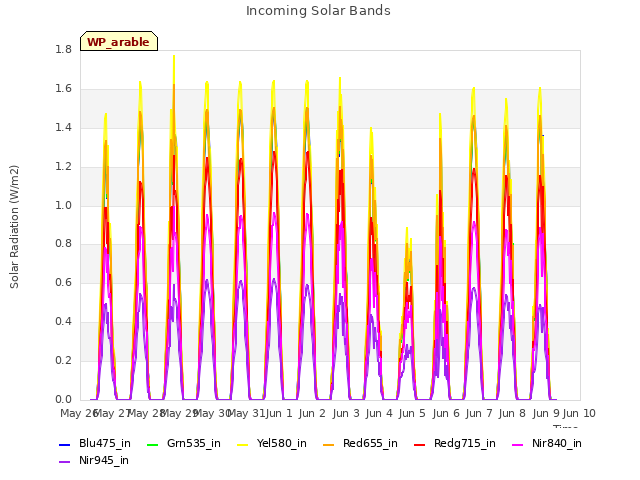Click the WP_arable site label box

119,41
